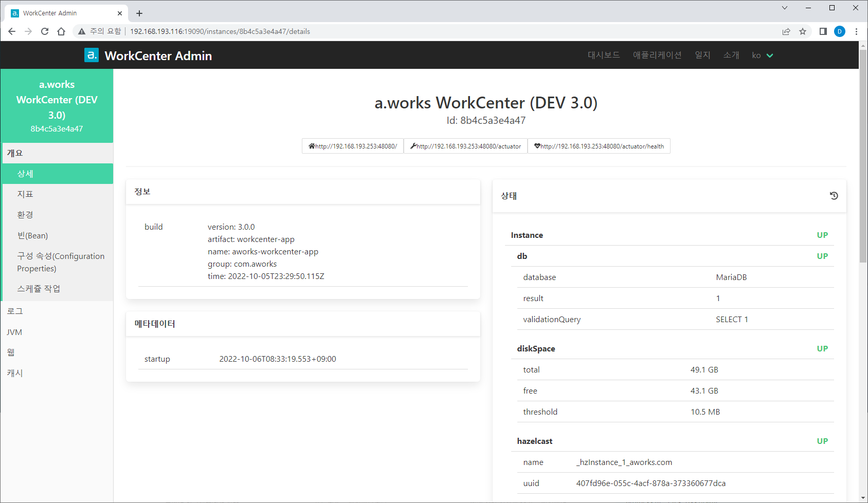Click the security warning icon in address bar
The width and height of the screenshot is (868, 503).
tap(81, 31)
